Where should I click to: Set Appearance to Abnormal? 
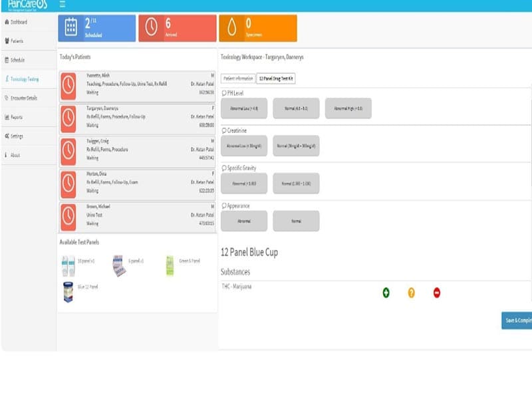[x=244, y=221]
